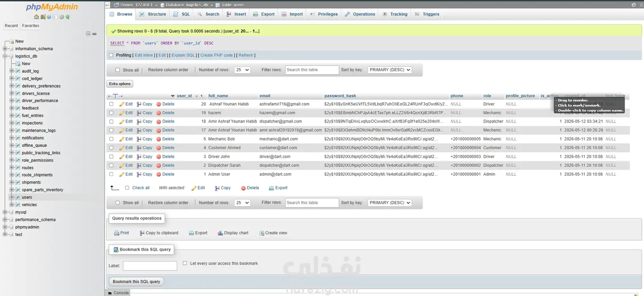The height and width of the screenshot is (296, 644).
Task: Open navigation panel settings gear icon
Action: click(x=61, y=17)
